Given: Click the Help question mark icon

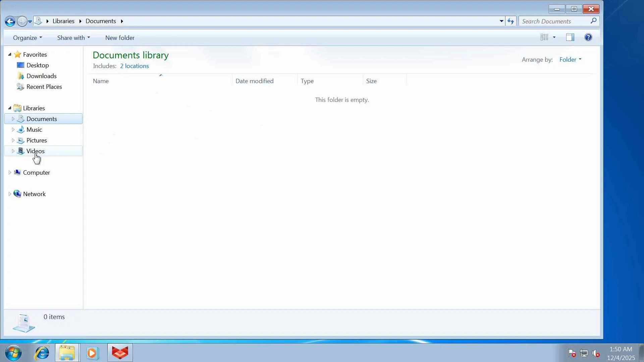Looking at the screenshot, I should pos(588,38).
